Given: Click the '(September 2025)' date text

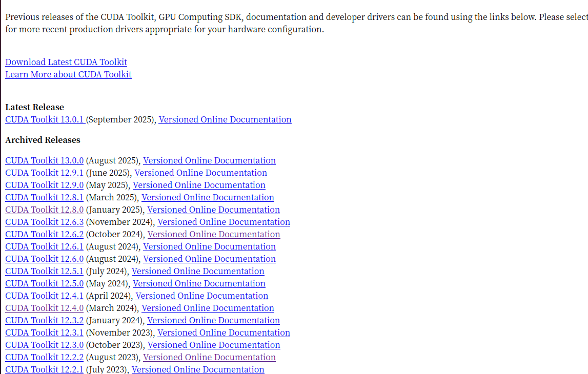Looking at the screenshot, I should point(120,119).
